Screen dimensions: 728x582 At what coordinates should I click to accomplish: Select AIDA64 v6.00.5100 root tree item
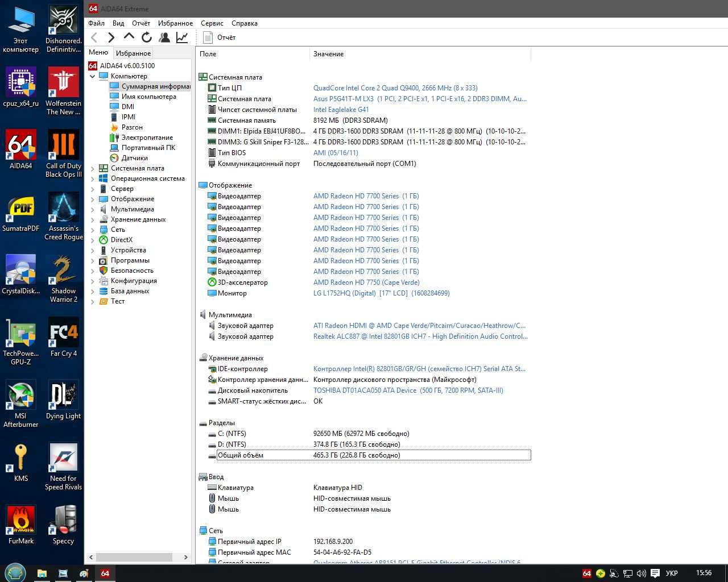[122, 66]
